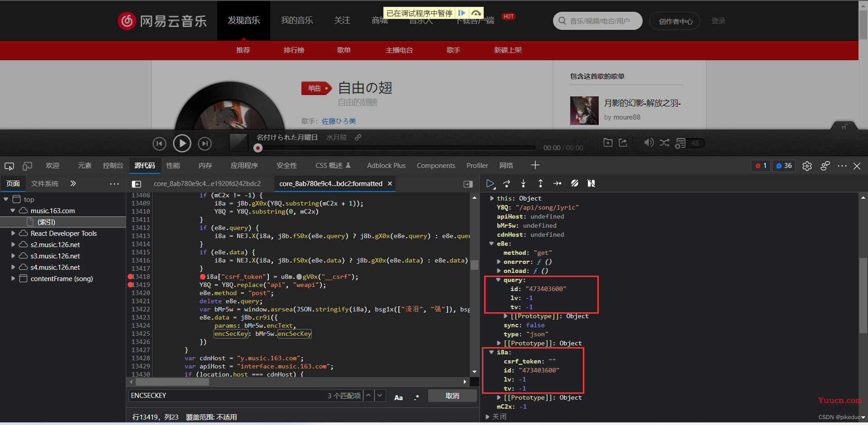
Task: Open DevTools settings gear
Action: pos(807,166)
